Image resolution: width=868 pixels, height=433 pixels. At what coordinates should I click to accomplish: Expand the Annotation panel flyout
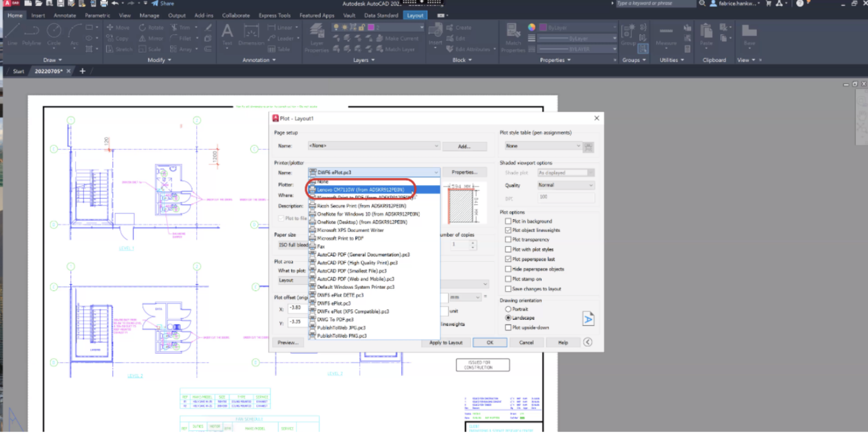click(259, 60)
